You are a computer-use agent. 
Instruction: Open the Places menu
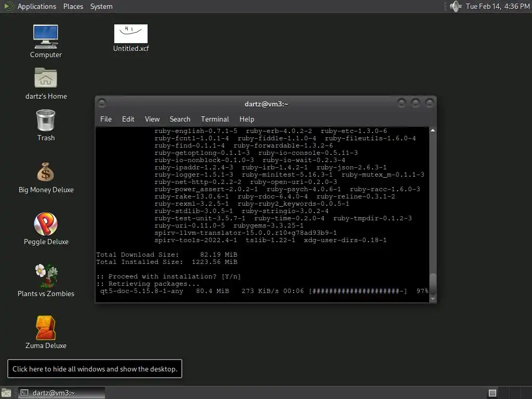click(x=73, y=6)
